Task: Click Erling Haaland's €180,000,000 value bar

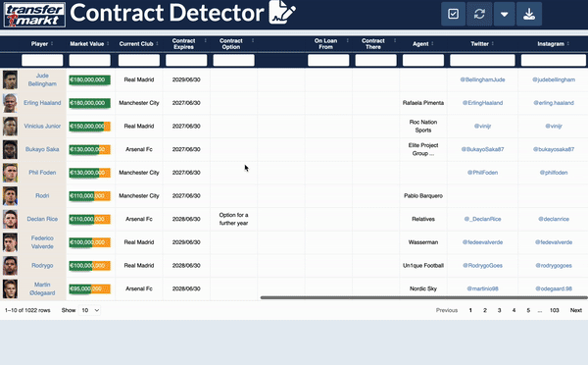Action: click(89, 103)
